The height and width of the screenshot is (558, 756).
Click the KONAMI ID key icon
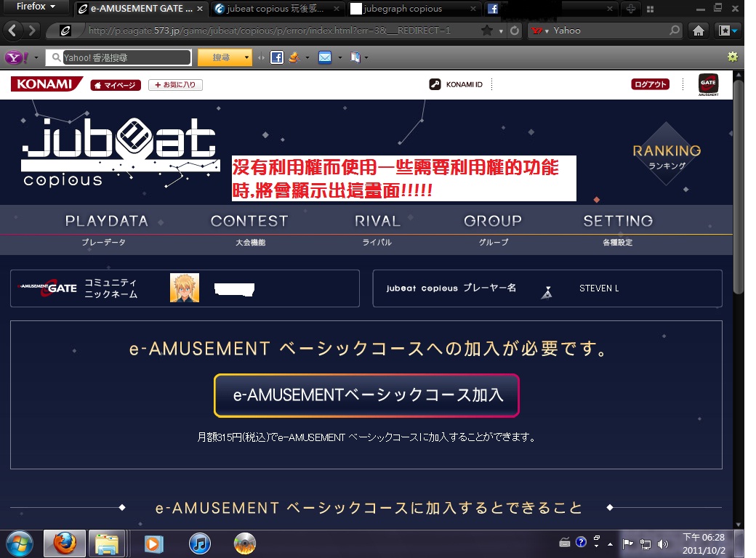[x=435, y=84]
